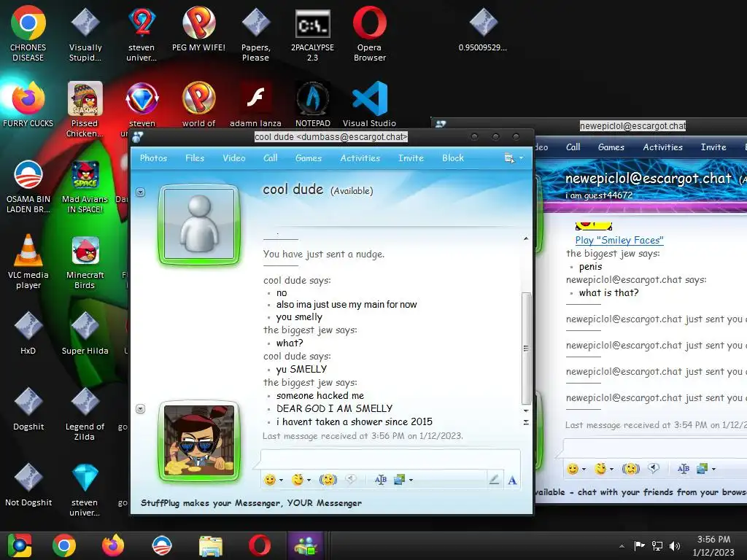747x560 pixels.
Task: Collapse your own display picture with arrow
Action: coord(140,408)
